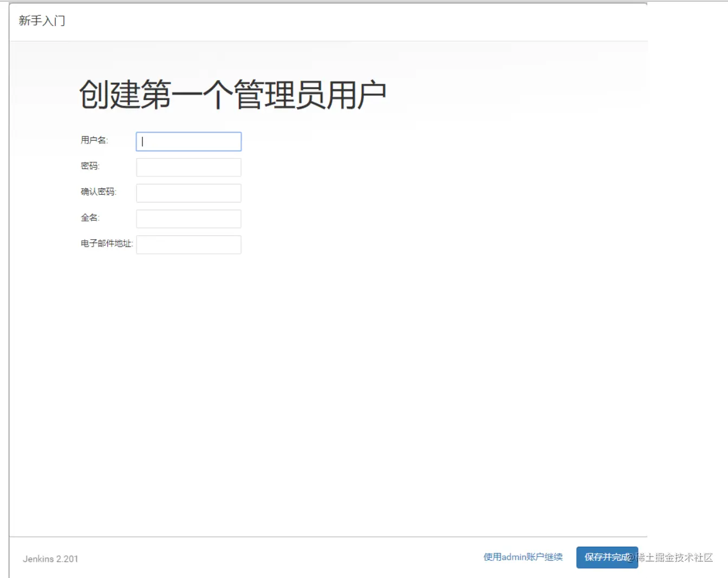Click the 新手入门 header title

[42, 21]
